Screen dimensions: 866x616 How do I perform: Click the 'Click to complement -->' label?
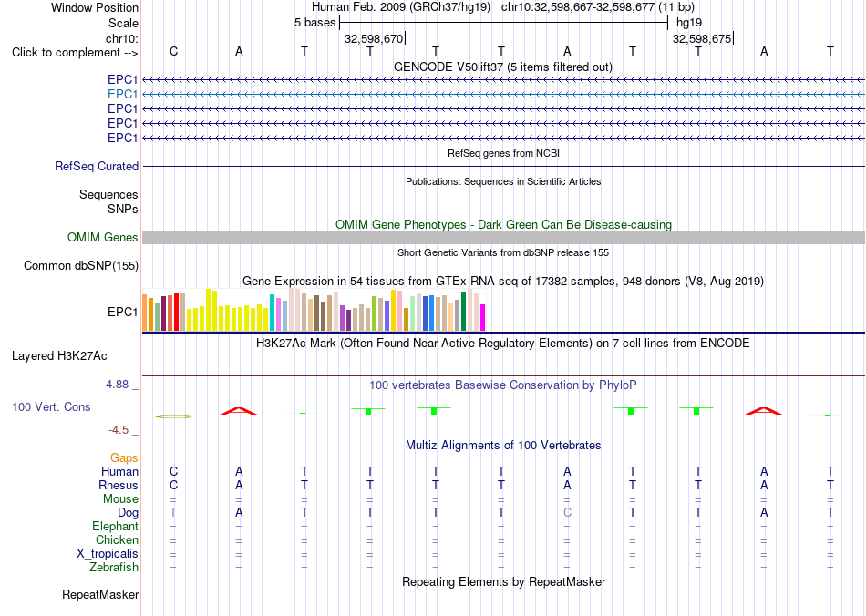75,53
